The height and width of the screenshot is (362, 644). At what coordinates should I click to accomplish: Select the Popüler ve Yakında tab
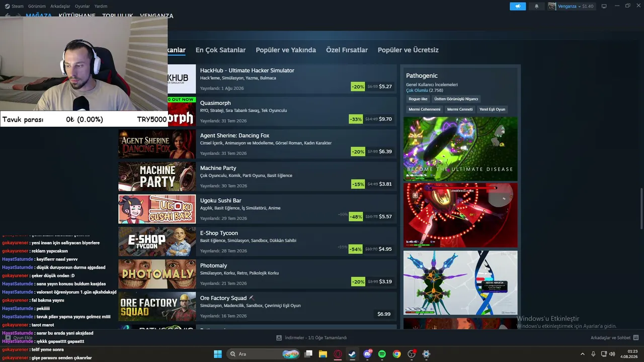point(286,50)
